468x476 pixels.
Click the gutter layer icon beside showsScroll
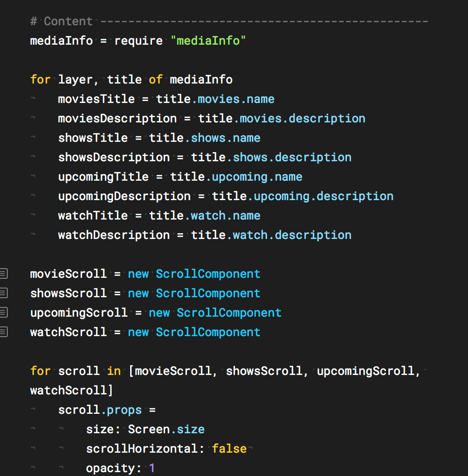4,293
